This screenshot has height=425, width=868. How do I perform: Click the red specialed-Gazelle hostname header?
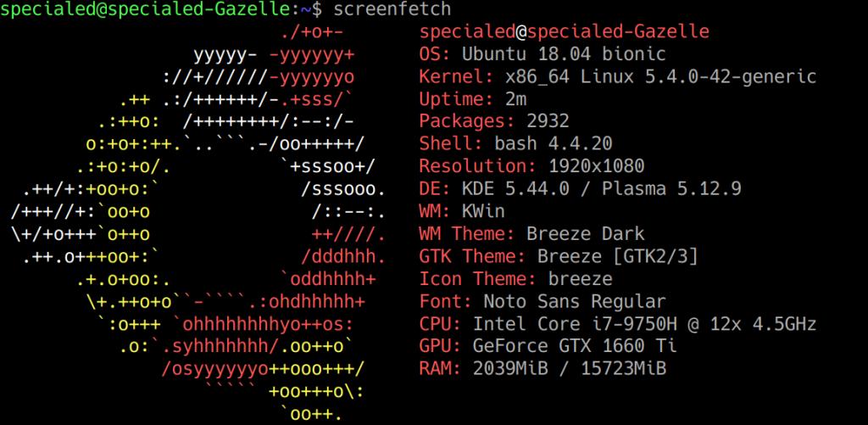tap(618, 32)
